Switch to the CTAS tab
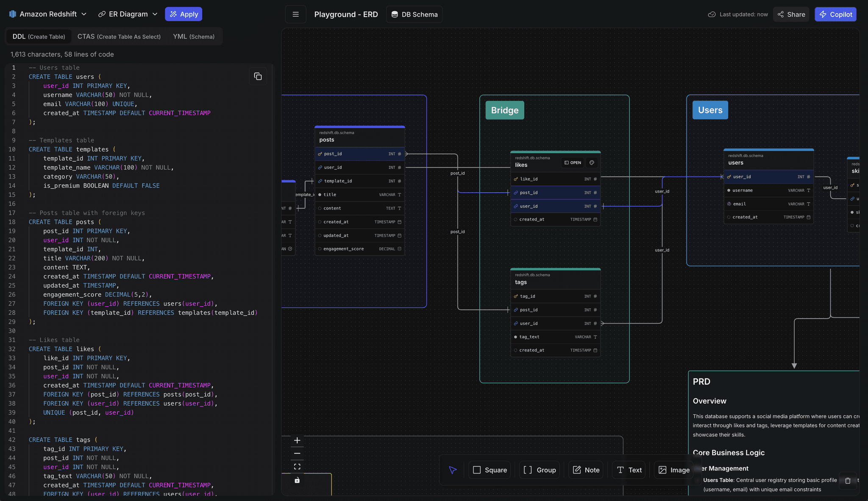The height and width of the screenshot is (501, 868). tap(119, 36)
